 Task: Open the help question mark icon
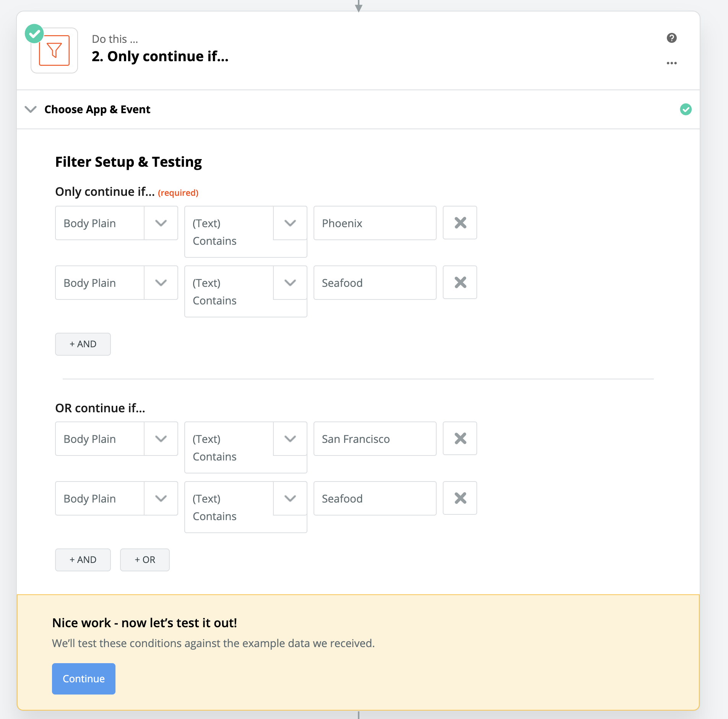coord(671,38)
